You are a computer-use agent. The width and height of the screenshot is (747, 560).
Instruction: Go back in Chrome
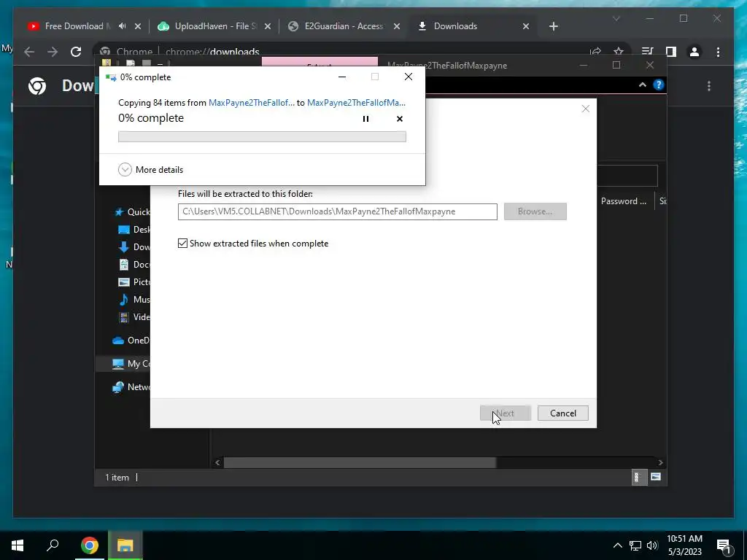pos(29,52)
